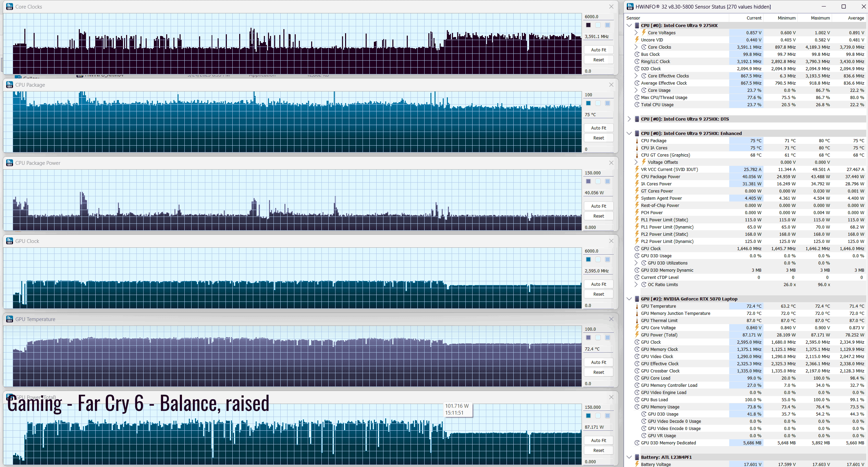Click chip icon beside NVIDIA GeForce RTX 5070 Laptop
This screenshot has width=868, height=467.
[x=637, y=299]
